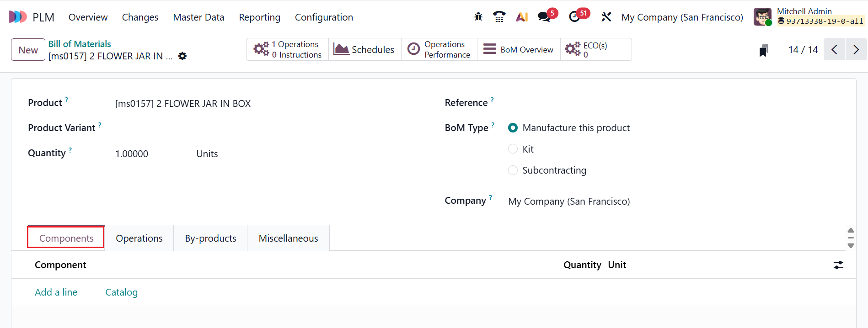This screenshot has height=328, width=868.
Task: Open the column options adjuster
Action: [838, 265]
